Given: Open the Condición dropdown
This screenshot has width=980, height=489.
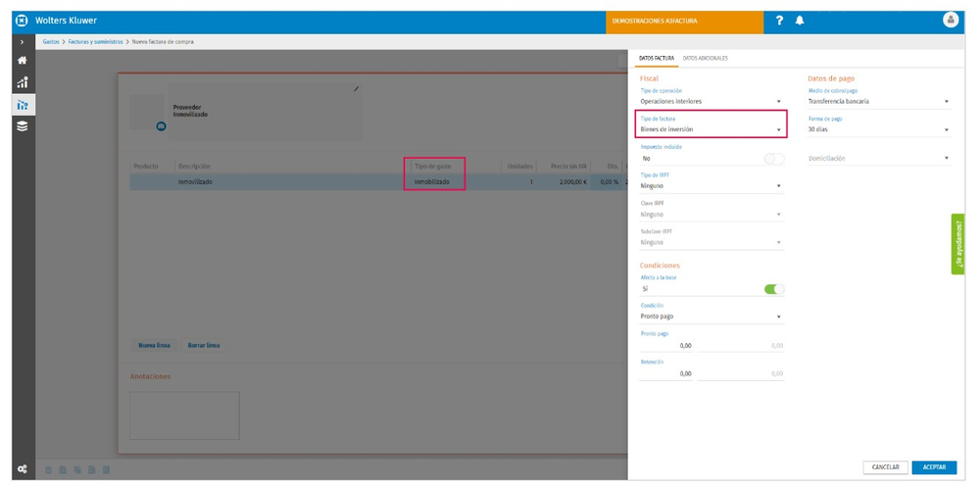Looking at the screenshot, I should (x=711, y=317).
